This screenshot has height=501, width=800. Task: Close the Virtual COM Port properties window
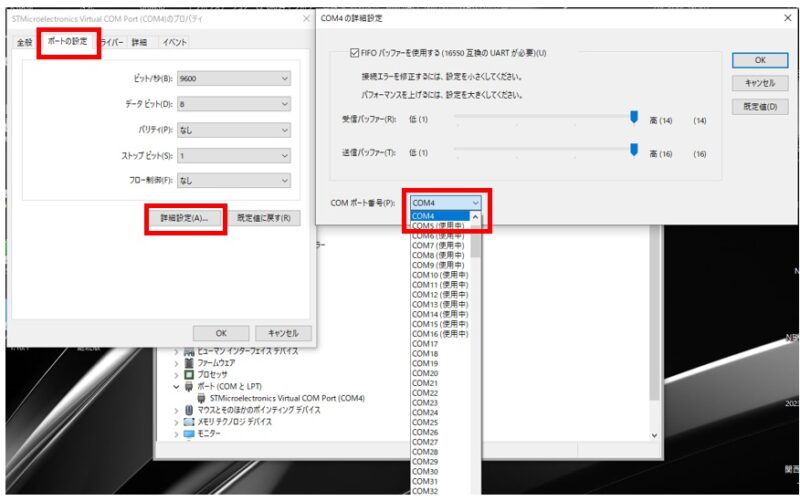click(306, 19)
